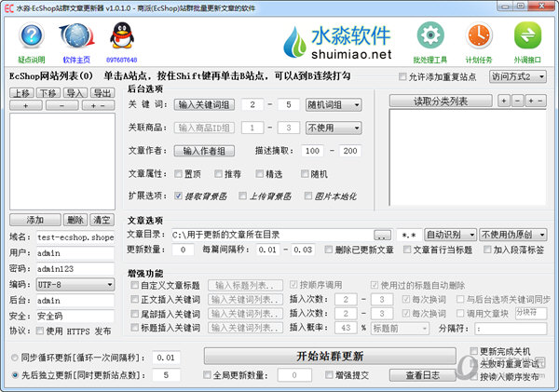Enable 标题插入关键词 checkbox
Viewport: 559px width, 392px height.
click(x=134, y=327)
